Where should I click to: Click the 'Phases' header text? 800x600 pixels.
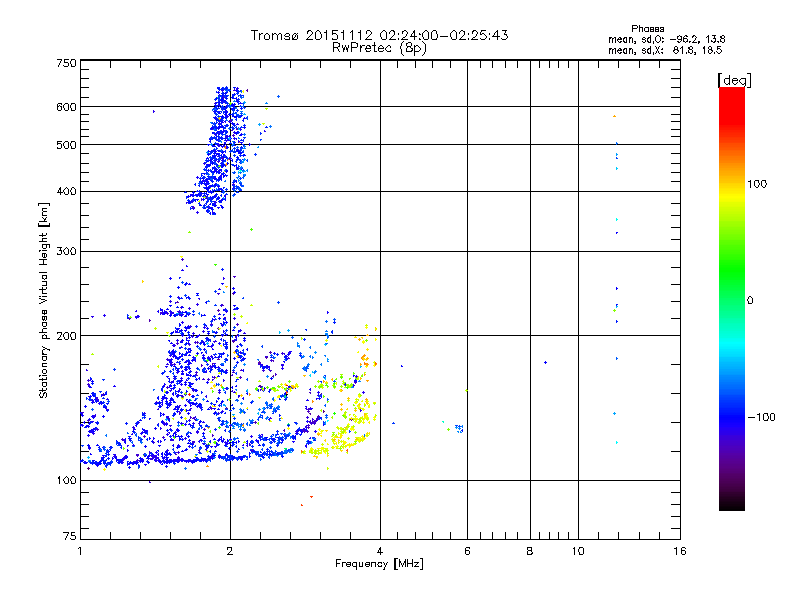click(647, 29)
